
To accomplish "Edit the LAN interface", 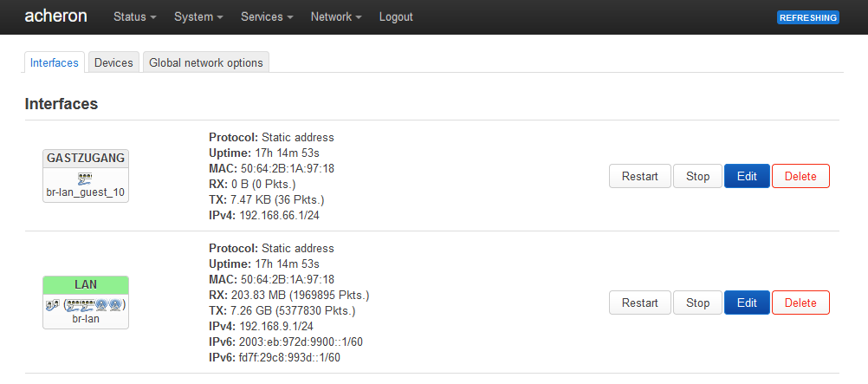I will coord(747,303).
